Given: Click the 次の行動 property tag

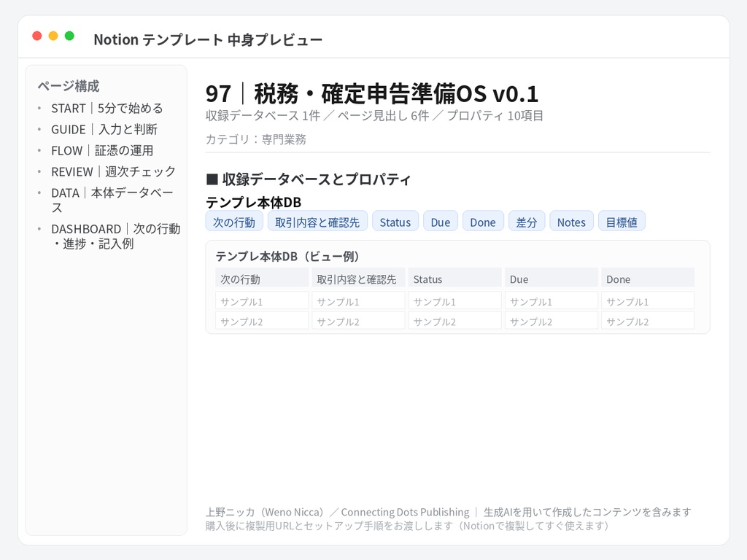Looking at the screenshot, I should 234,222.
